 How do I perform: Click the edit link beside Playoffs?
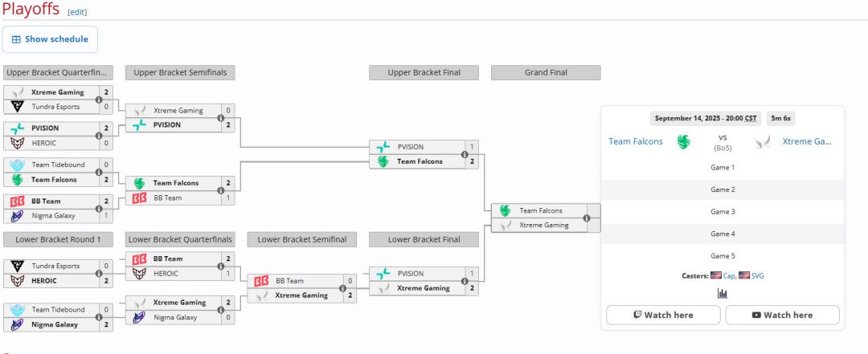(77, 12)
